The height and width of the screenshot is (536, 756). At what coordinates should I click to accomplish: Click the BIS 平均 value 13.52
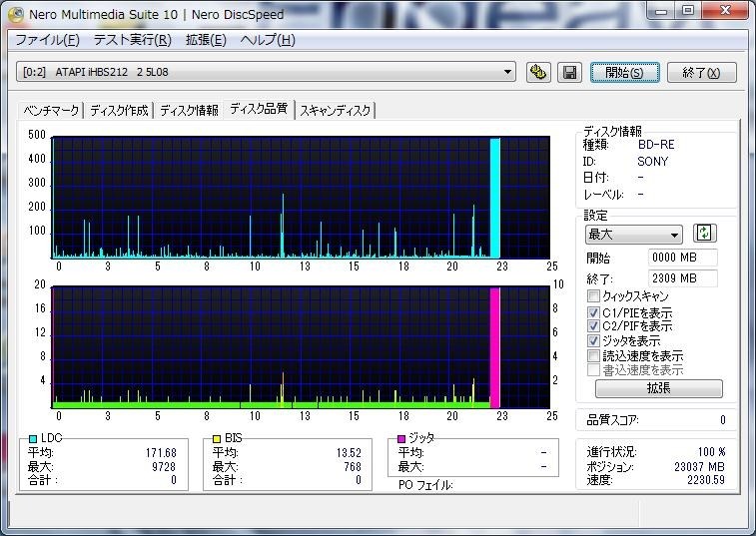[x=349, y=453]
